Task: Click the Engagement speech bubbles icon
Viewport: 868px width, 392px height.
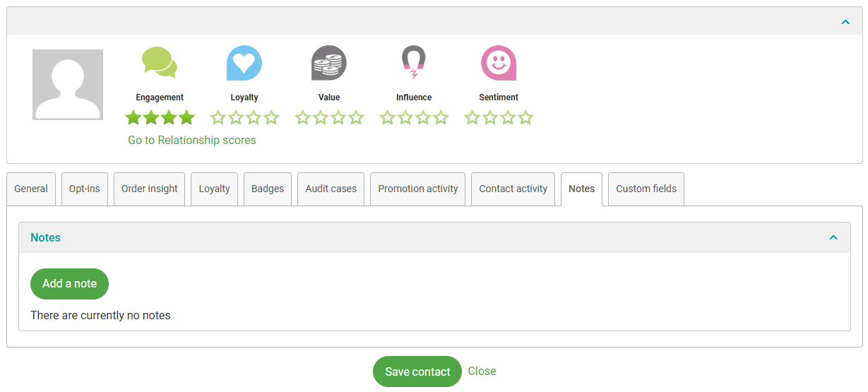Action: pos(160,63)
